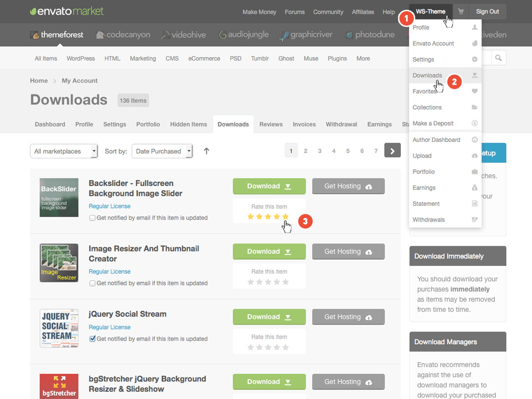Click Download for Backslider
Screen dimensions: 532x399
pos(269,186)
